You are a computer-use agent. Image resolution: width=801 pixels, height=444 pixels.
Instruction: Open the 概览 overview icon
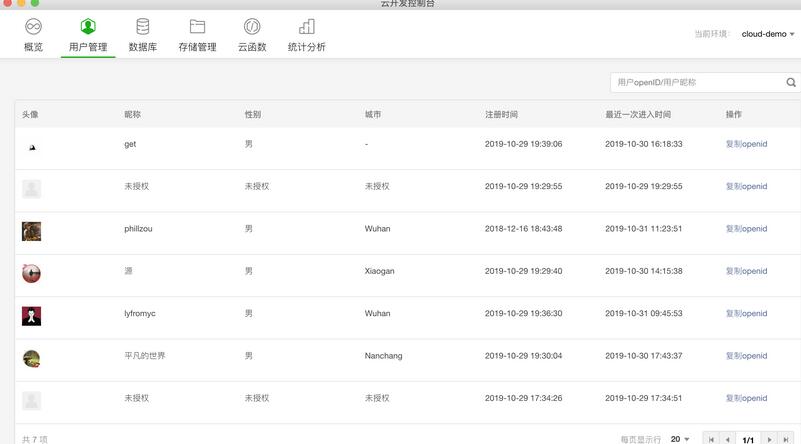[x=33, y=27]
